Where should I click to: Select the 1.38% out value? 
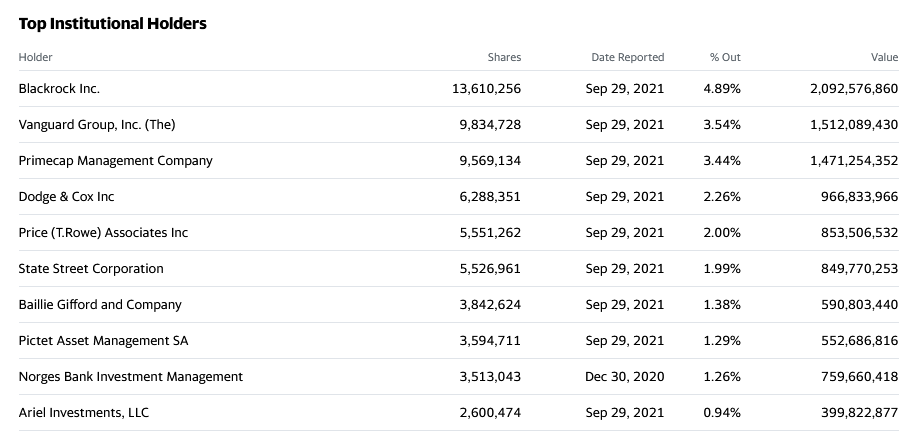point(722,305)
